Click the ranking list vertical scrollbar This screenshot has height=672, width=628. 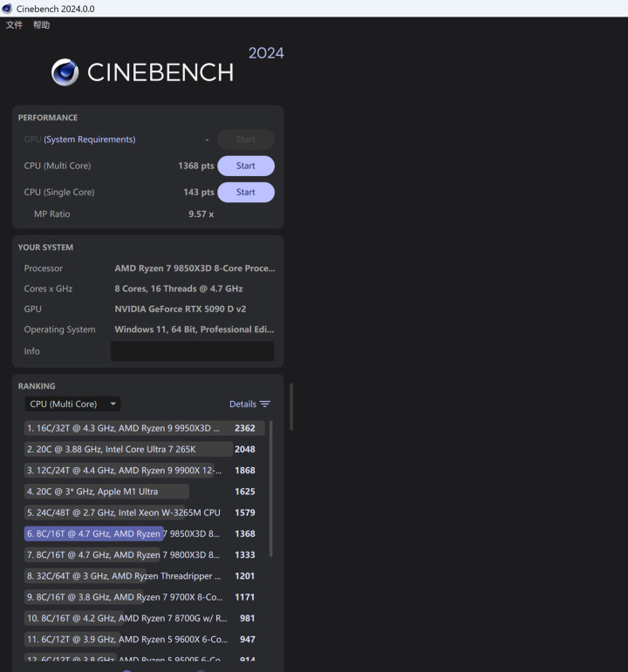click(270, 488)
